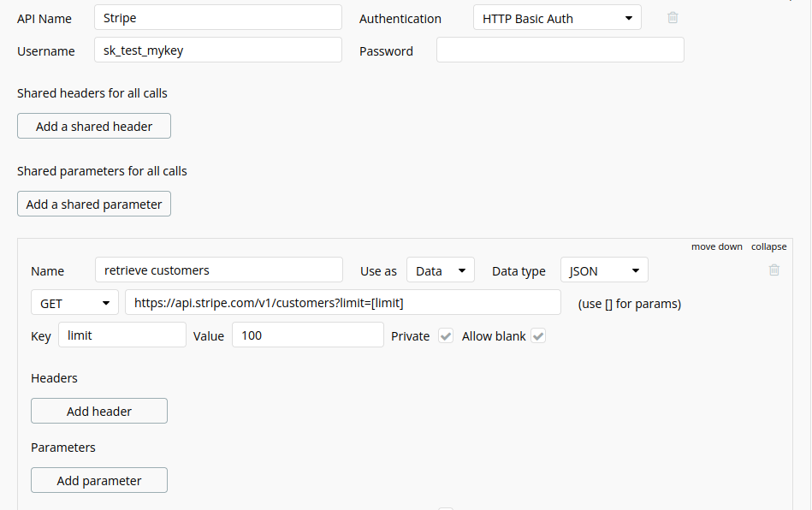
Task: Edit the Value field containing 100
Action: pos(308,335)
